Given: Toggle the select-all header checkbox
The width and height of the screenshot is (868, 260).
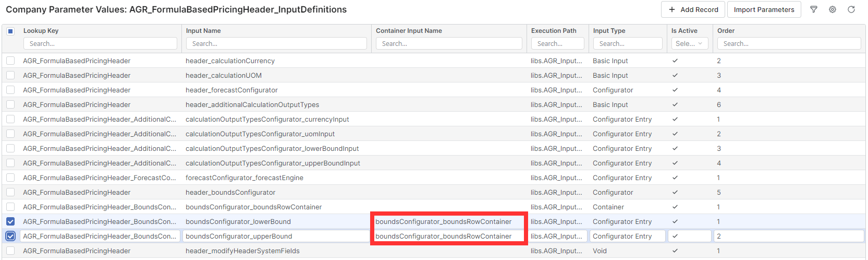Looking at the screenshot, I should (10, 31).
